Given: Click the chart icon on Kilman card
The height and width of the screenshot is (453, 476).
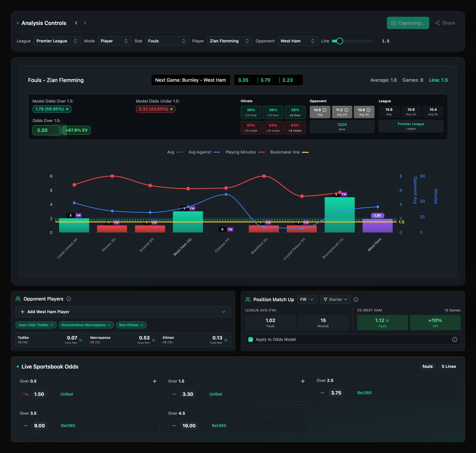Looking at the screenshot, I should pos(226,340).
